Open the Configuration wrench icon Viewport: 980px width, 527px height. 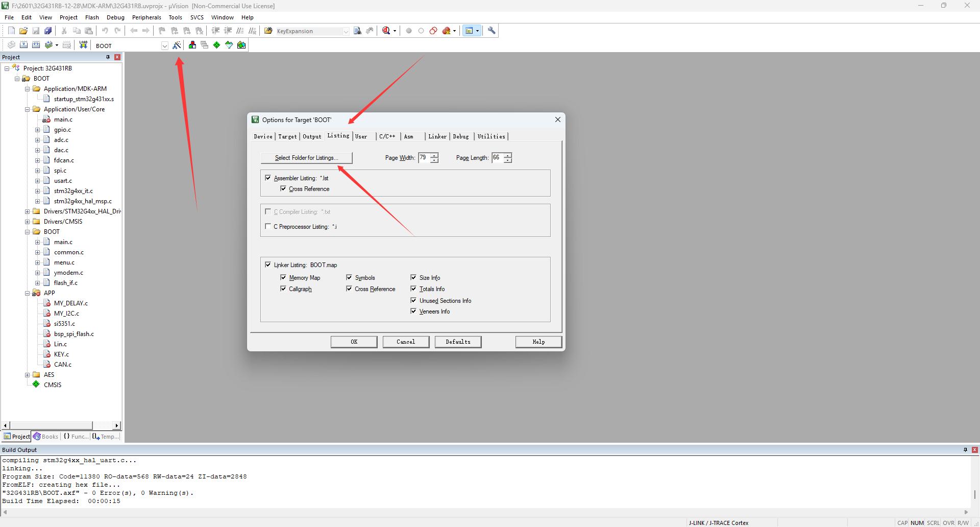click(492, 31)
